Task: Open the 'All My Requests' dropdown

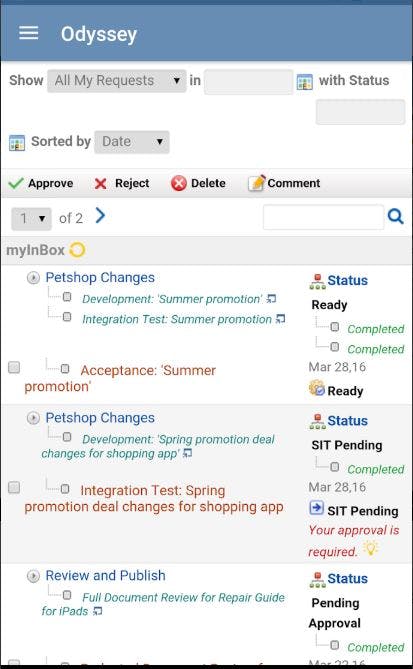Action: click(x=117, y=81)
